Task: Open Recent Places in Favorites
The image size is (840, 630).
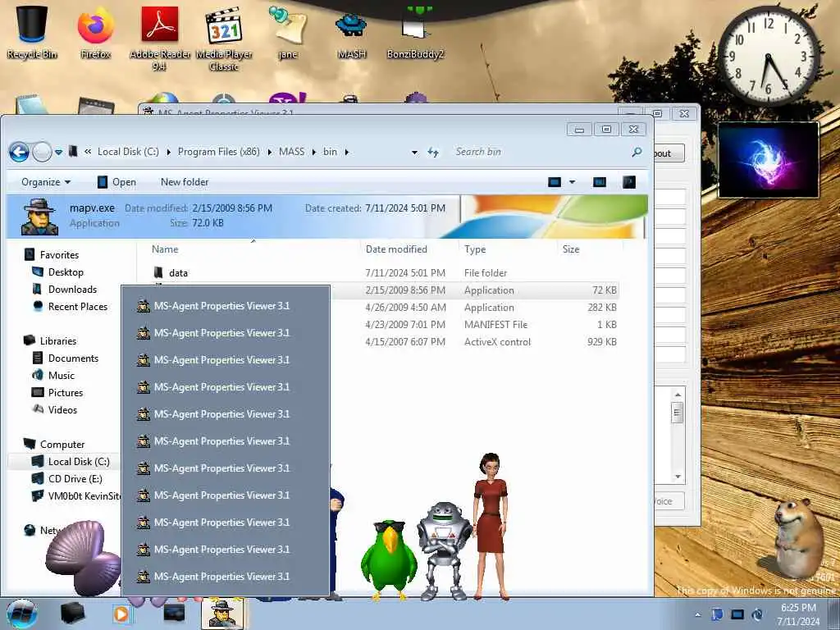Action: click(78, 307)
